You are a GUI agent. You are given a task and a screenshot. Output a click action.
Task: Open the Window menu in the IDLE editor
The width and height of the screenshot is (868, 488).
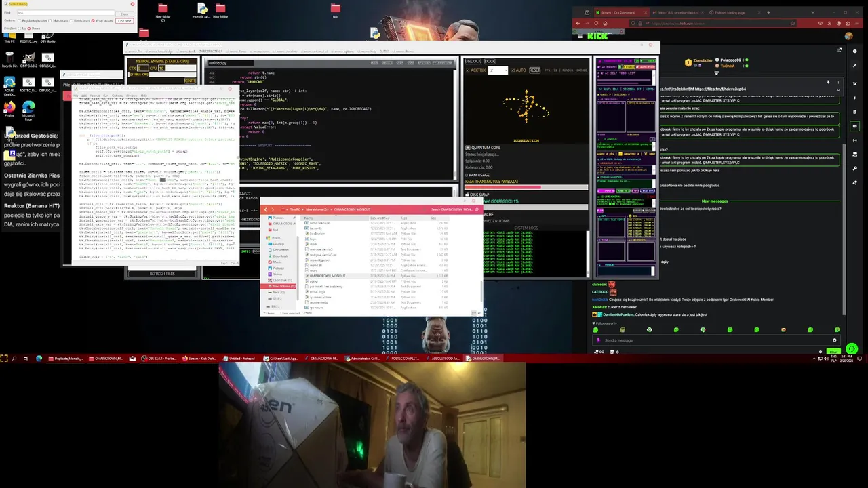click(131, 96)
